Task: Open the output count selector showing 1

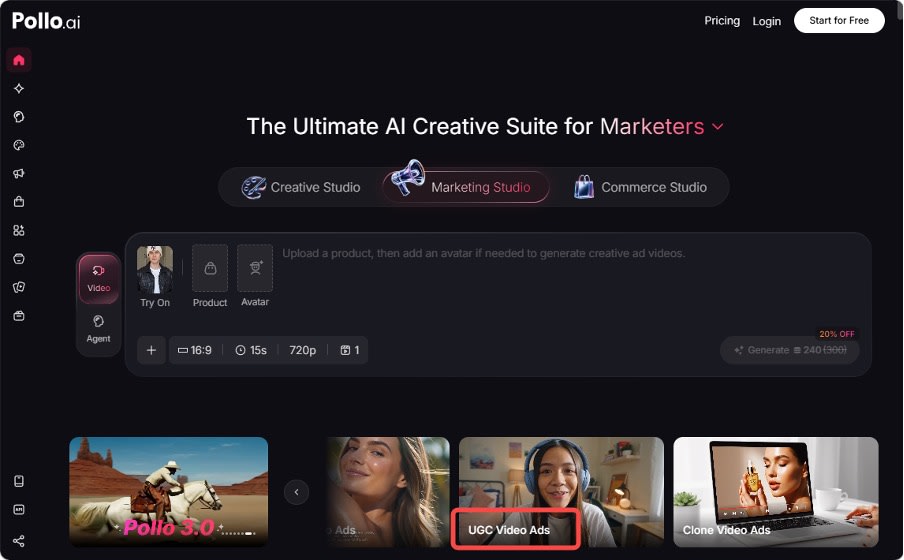Action: pos(350,350)
